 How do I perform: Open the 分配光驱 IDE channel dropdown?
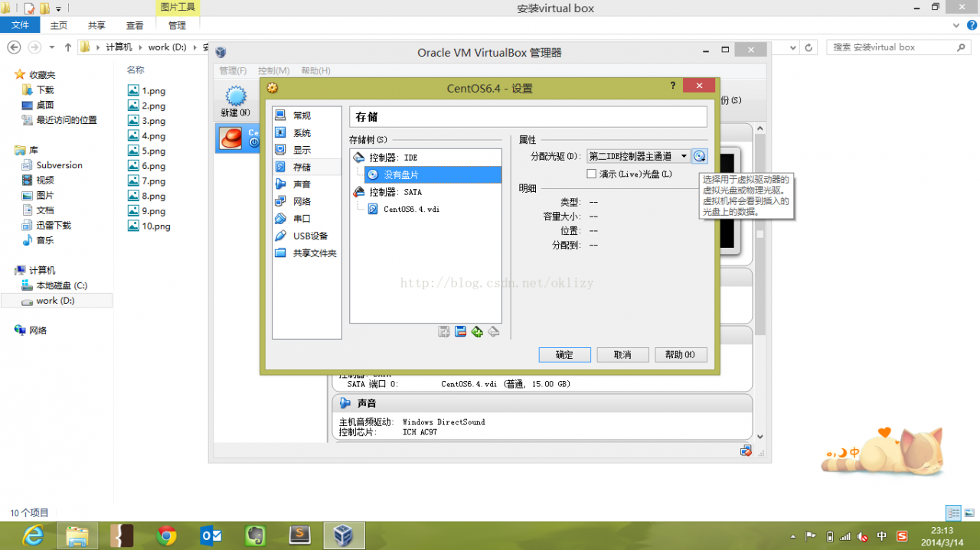[x=639, y=156]
